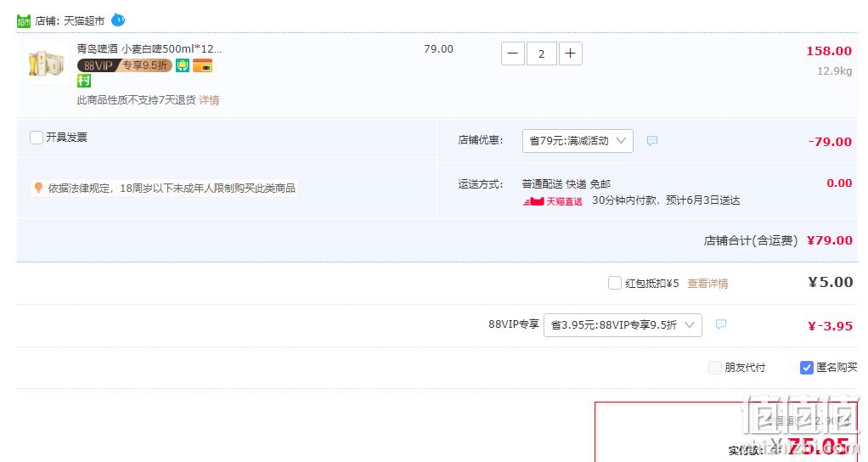Screen dimensions: 868x462
Task: Decrease quantity with the minus button
Action: click(x=513, y=54)
